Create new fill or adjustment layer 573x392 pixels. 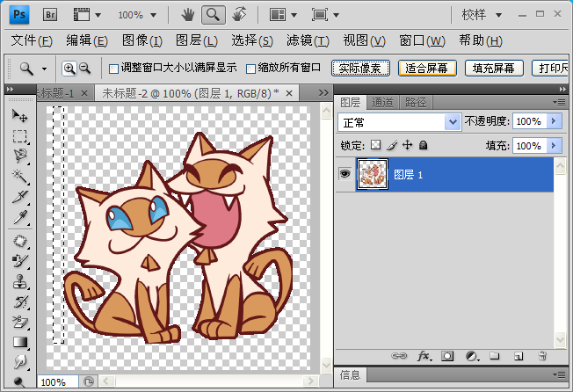pyautogui.click(x=472, y=356)
